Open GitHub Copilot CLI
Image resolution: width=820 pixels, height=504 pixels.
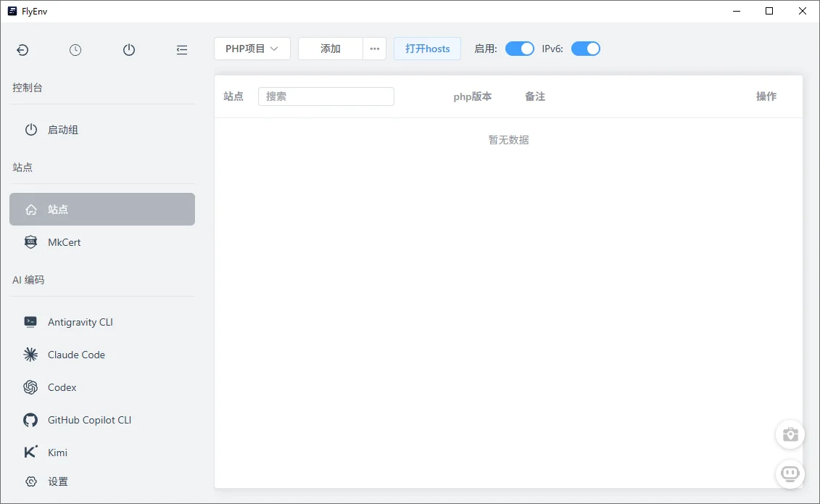(102, 420)
